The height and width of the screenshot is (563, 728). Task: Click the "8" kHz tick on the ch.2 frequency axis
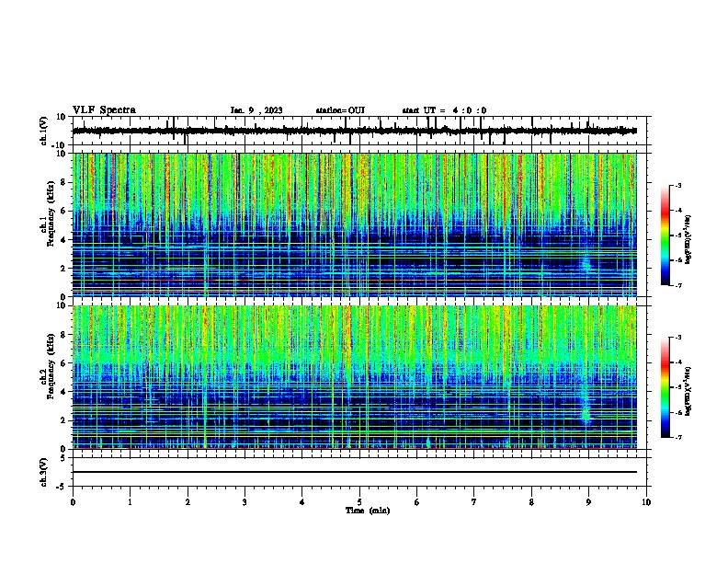tap(64, 335)
